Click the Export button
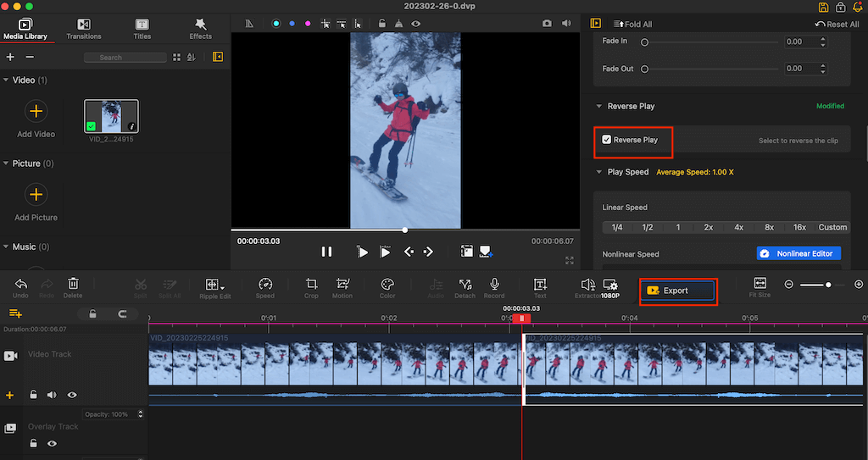868x460 pixels. coord(677,291)
